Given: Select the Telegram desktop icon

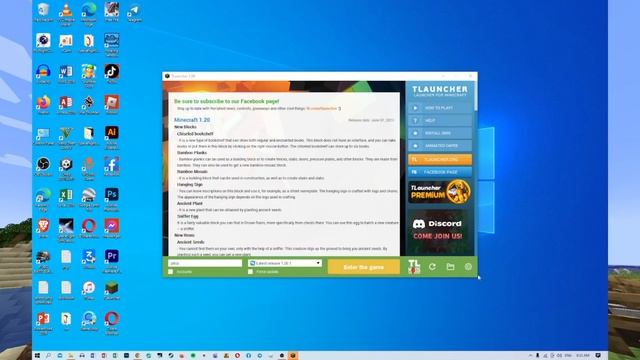Looking at the screenshot, I should (134, 12).
